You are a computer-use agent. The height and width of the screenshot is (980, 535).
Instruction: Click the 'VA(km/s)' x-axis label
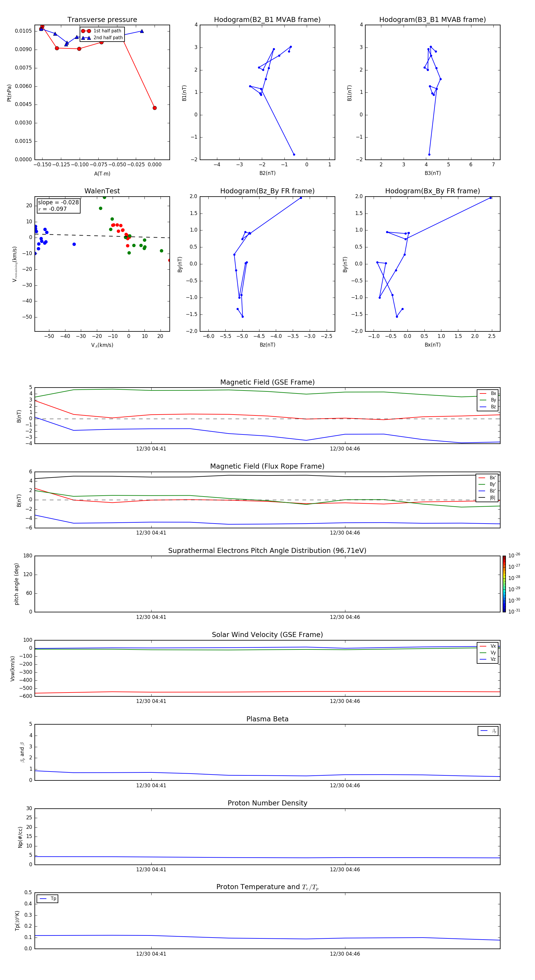point(102,345)
